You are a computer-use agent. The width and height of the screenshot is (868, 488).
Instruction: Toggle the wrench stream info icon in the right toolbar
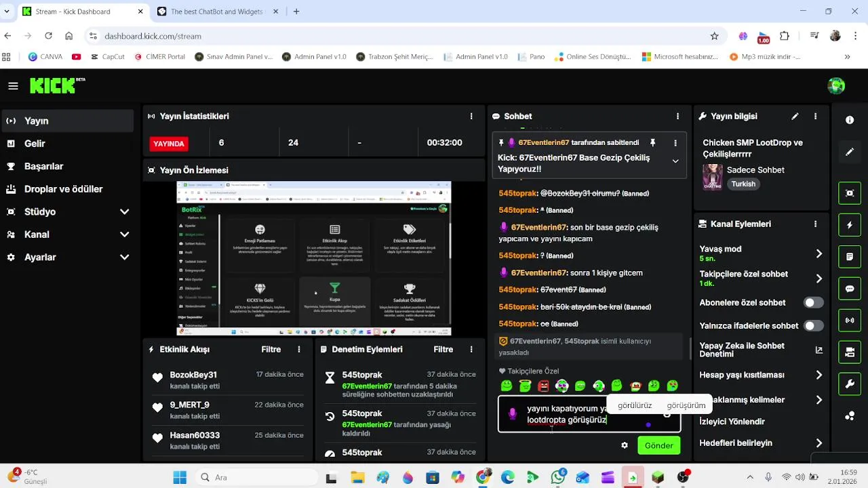850,384
